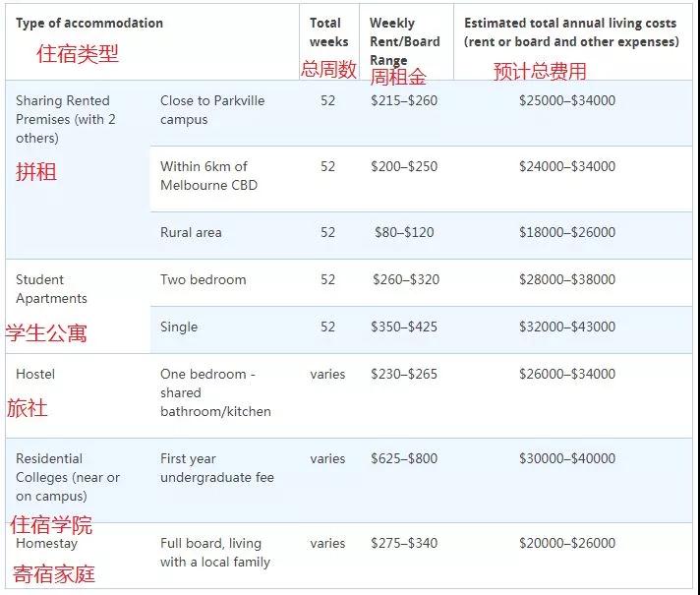Click the "Type of accommodation" column header
Screen dimensions: 700x595
click(x=89, y=23)
